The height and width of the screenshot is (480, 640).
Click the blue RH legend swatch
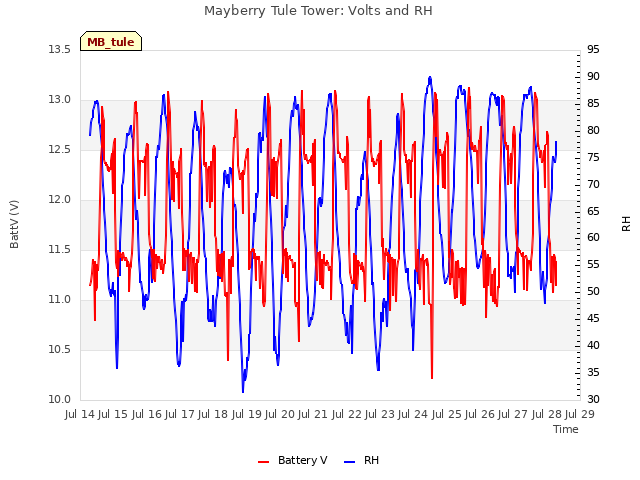pos(350,462)
